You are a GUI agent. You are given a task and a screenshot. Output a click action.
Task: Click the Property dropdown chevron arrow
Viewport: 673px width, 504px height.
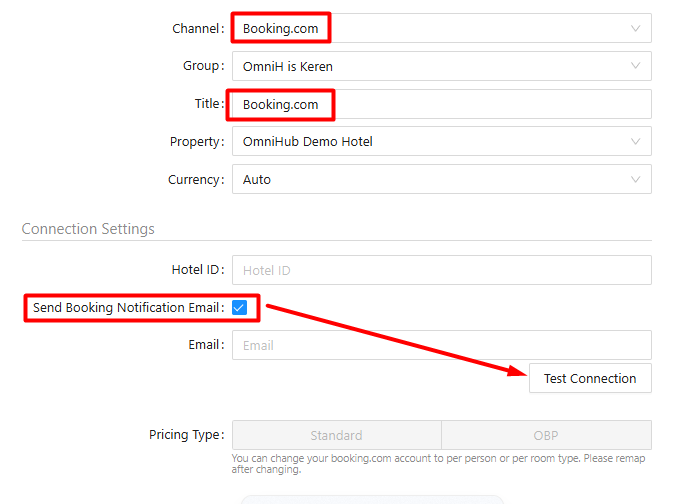pos(636,142)
